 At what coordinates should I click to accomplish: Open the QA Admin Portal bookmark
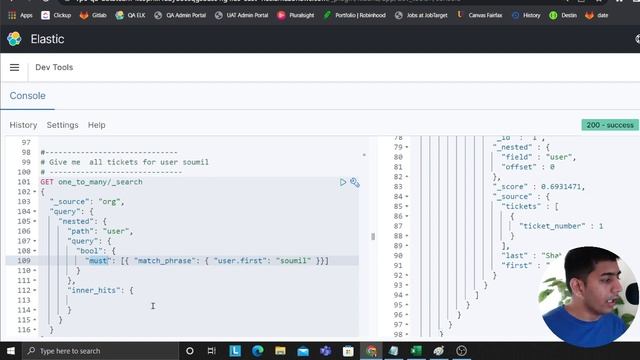pyautogui.click(x=180, y=15)
